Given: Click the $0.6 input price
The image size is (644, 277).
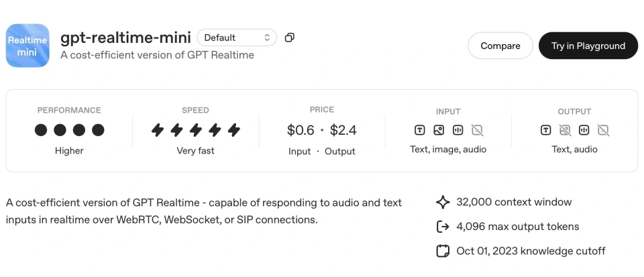Looking at the screenshot, I should (300, 130).
